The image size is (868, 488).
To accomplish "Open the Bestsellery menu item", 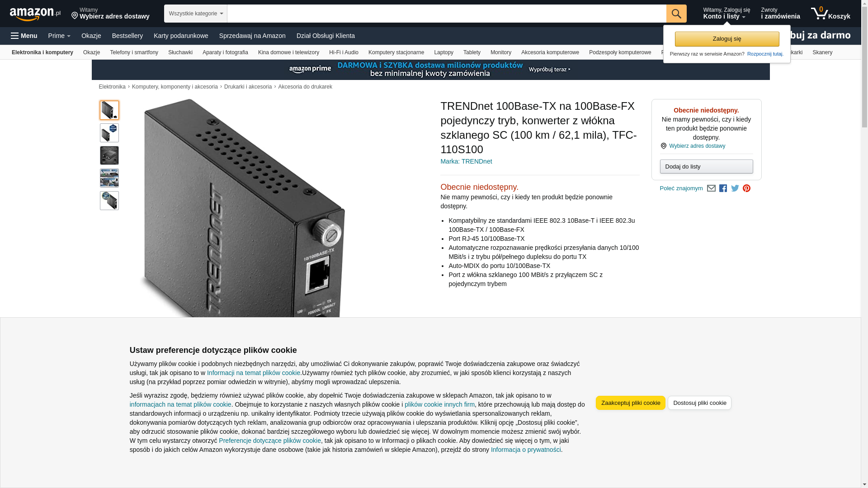I will pos(127,36).
